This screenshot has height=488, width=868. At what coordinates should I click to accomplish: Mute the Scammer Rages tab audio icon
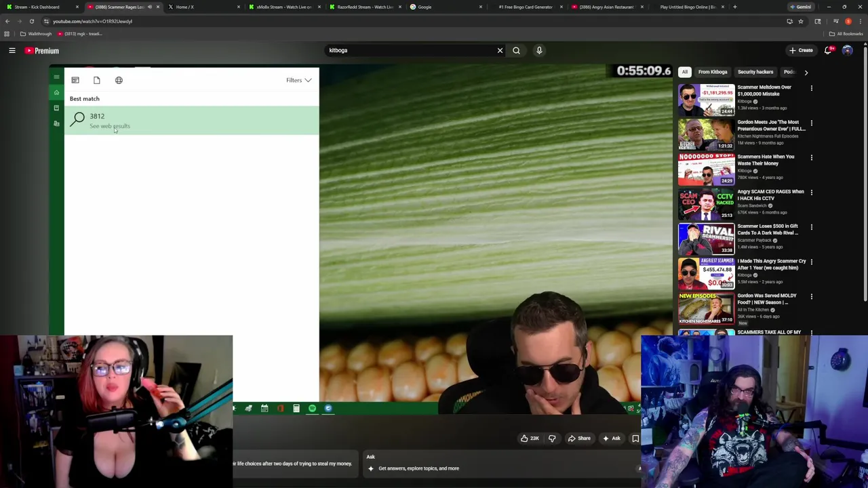(149, 7)
